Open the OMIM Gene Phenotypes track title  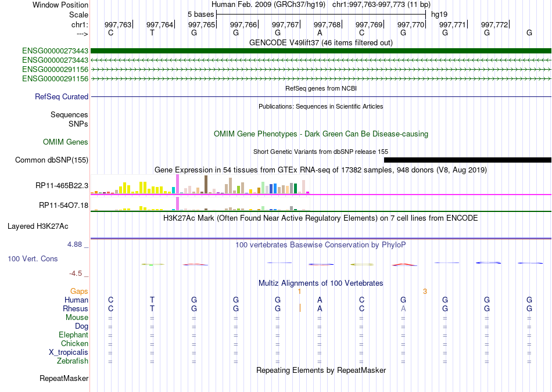[321, 134]
